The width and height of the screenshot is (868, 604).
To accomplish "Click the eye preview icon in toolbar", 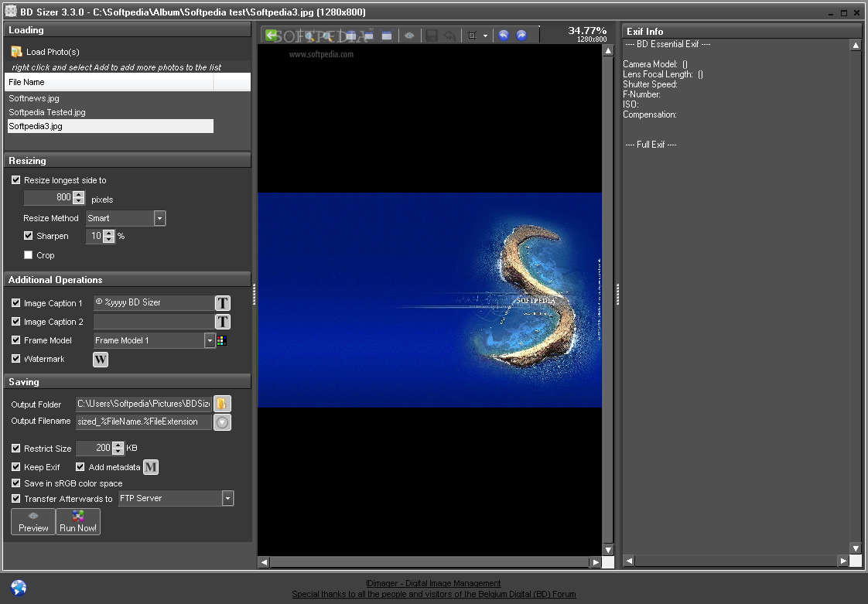I will pyautogui.click(x=409, y=36).
